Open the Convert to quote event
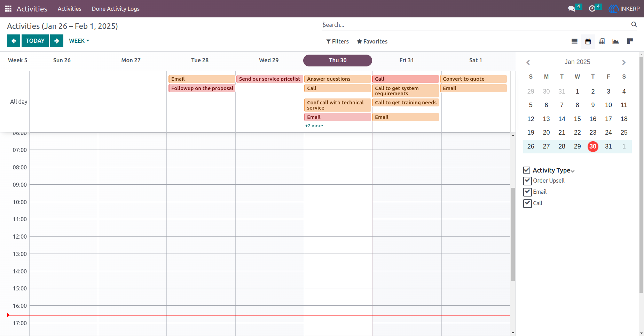Screen dimensions: 644x336 474,79
